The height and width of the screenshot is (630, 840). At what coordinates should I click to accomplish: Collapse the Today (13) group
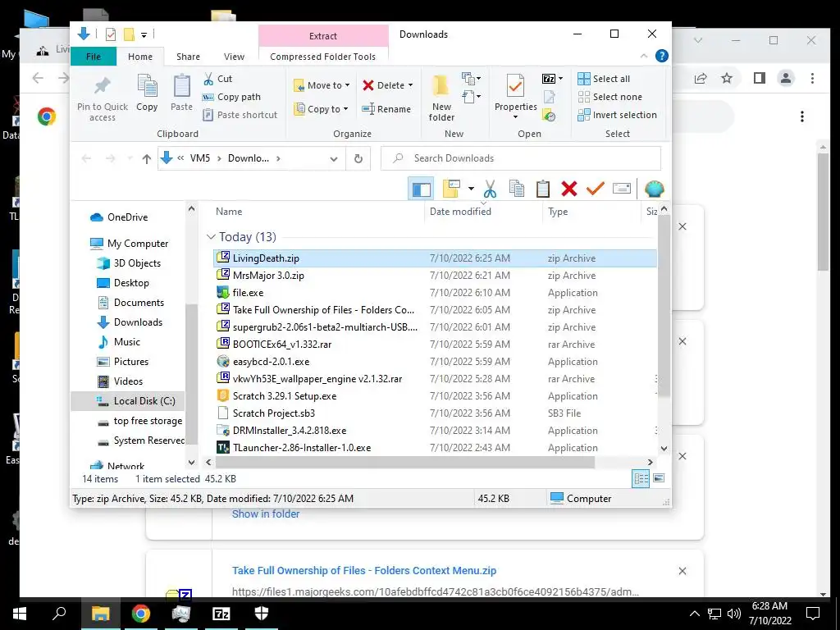click(211, 237)
